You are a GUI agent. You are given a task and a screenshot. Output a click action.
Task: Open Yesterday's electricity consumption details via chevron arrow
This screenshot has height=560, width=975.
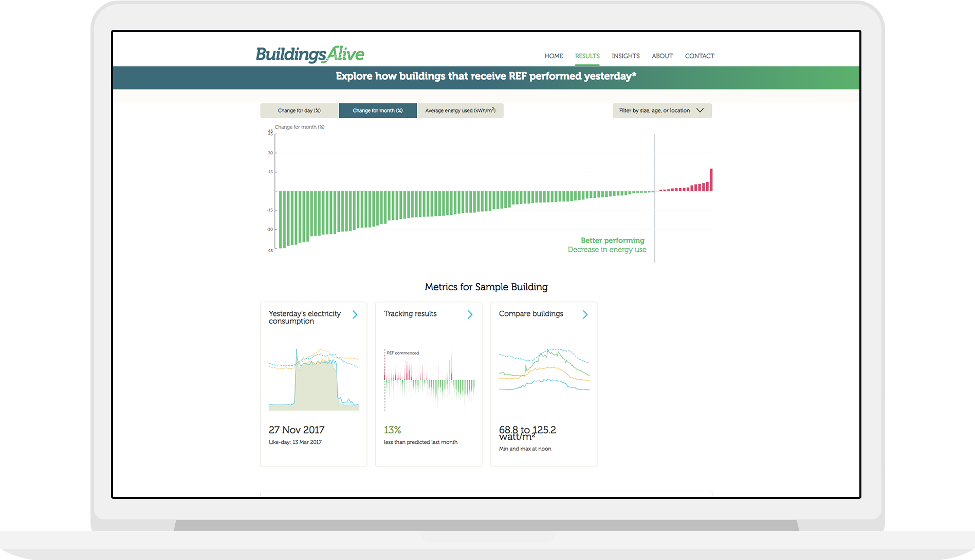(355, 314)
